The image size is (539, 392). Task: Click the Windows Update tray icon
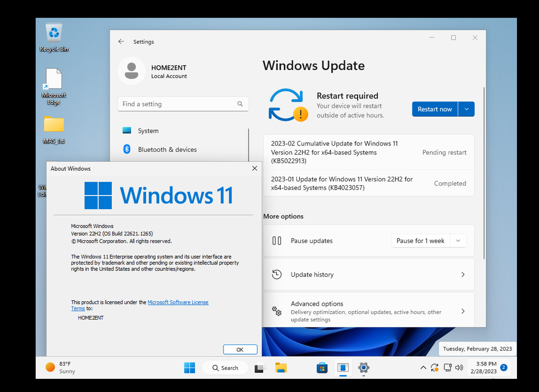pyautogui.click(x=435, y=367)
